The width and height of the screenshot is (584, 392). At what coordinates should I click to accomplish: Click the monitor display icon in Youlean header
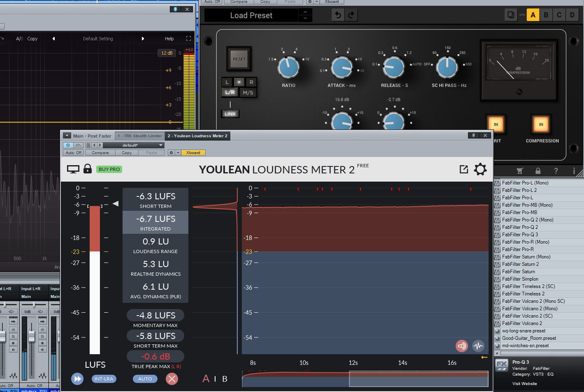[x=73, y=169]
